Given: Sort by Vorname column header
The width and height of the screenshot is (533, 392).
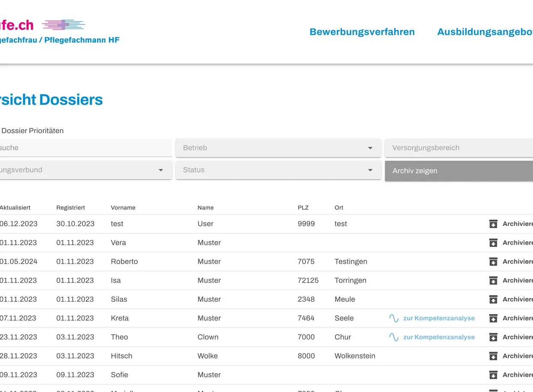Looking at the screenshot, I should click(x=123, y=208).
